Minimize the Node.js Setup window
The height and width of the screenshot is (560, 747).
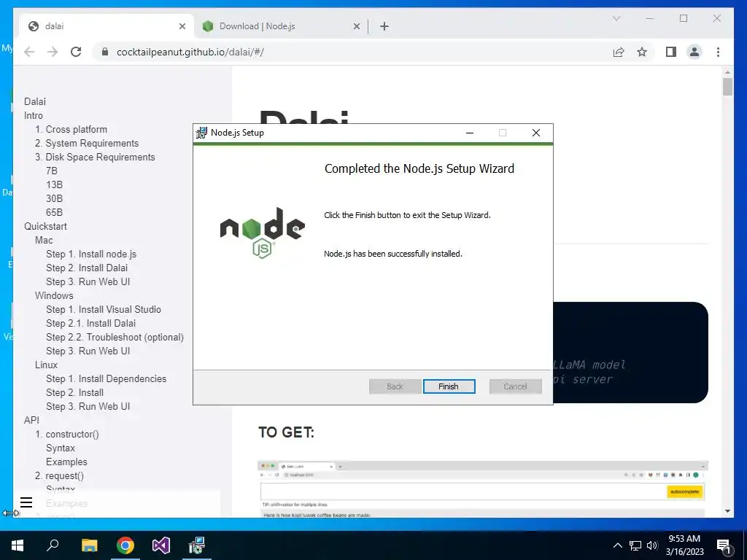pyautogui.click(x=470, y=133)
